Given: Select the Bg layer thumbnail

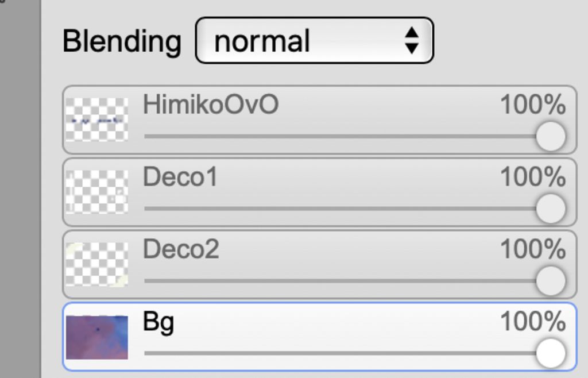Looking at the screenshot, I should [96, 337].
